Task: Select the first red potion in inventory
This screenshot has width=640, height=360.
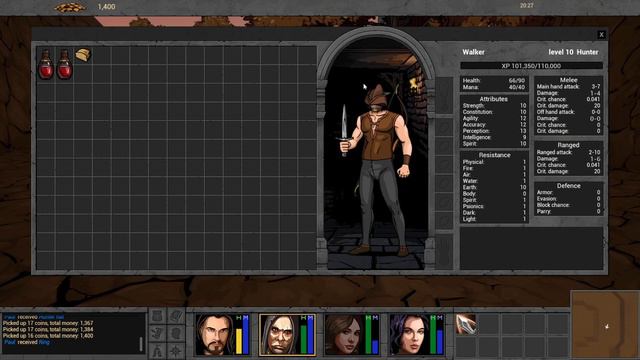Action: 46,64
